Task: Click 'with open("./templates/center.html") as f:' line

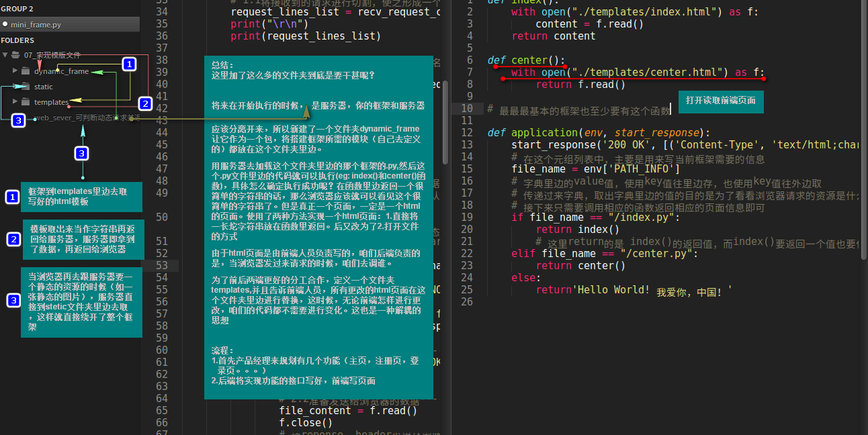Action: coord(638,72)
